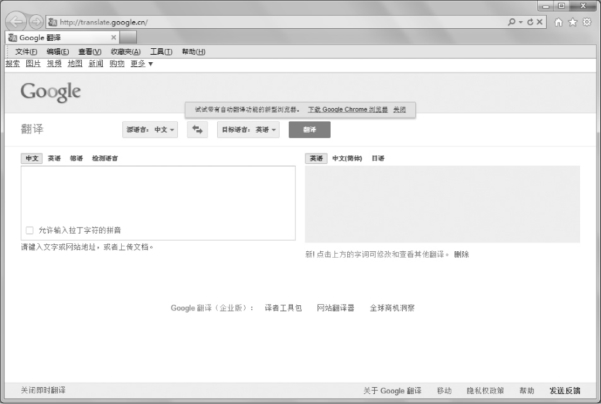Open a new blank tab
The width and height of the screenshot is (601, 404).
[x=128, y=38]
